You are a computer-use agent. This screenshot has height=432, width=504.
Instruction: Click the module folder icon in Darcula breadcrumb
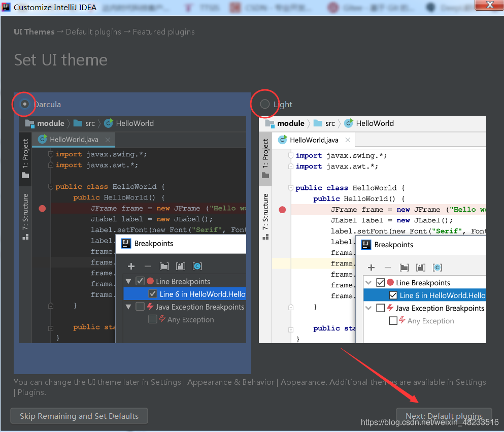coord(29,123)
